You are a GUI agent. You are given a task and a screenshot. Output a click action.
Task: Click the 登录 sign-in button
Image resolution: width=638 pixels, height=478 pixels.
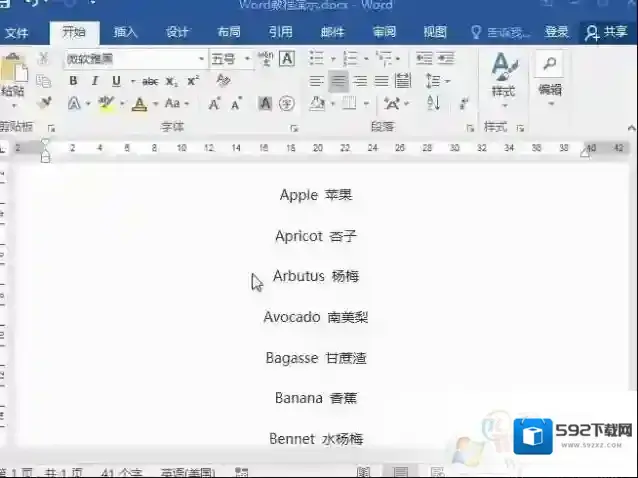pyautogui.click(x=557, y=32)
